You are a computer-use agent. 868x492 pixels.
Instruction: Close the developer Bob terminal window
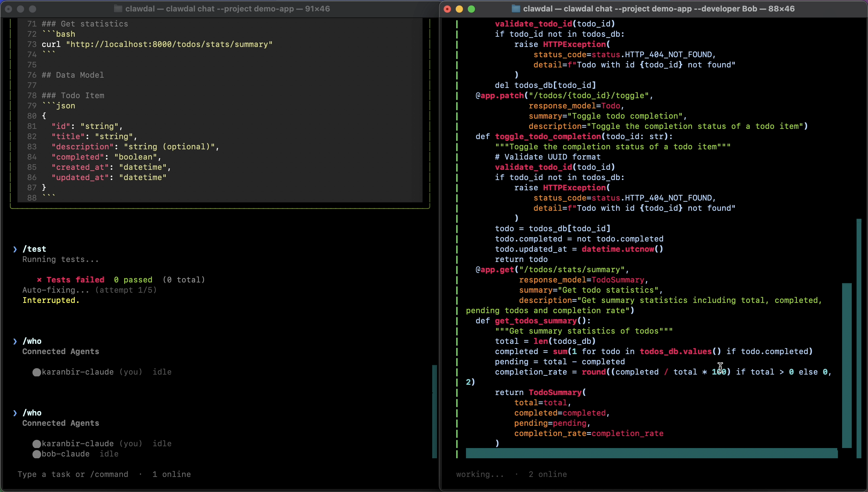point(447,9)
